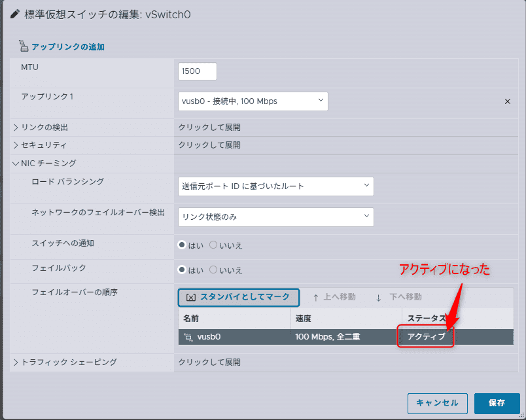Open the アップリンク 1 vusb0 dropdown
This screenshot has height=420, width=526.
[253, 101]
